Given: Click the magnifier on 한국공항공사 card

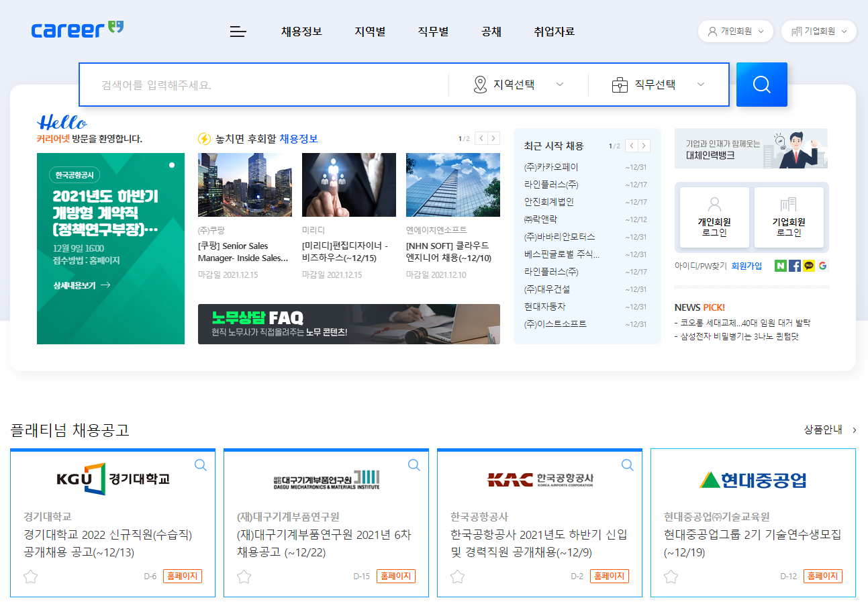Looking at the screenshot, I should pyautogui.click(x=628, y=465).
